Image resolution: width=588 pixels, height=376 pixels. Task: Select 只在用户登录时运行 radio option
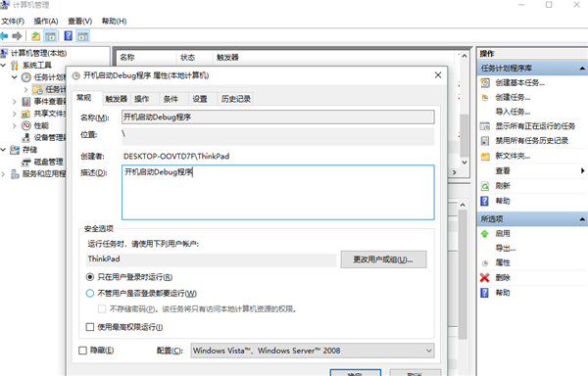coord(89,277)
